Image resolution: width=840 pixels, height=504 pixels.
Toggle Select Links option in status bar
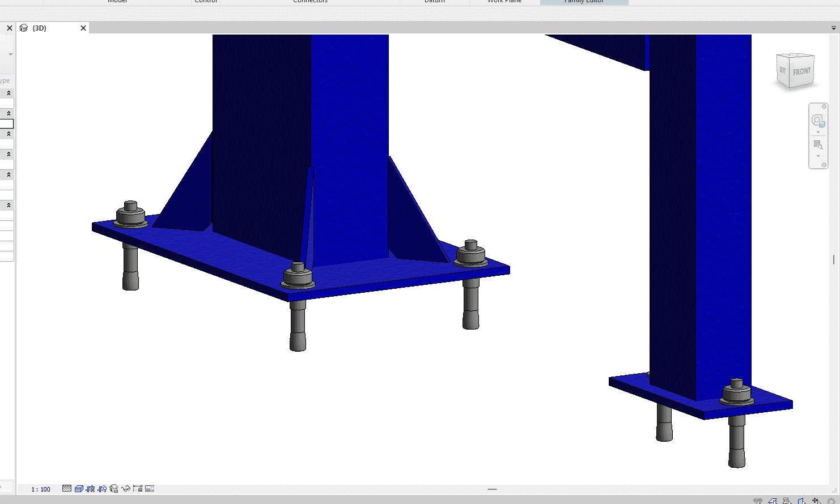(758, 501)
